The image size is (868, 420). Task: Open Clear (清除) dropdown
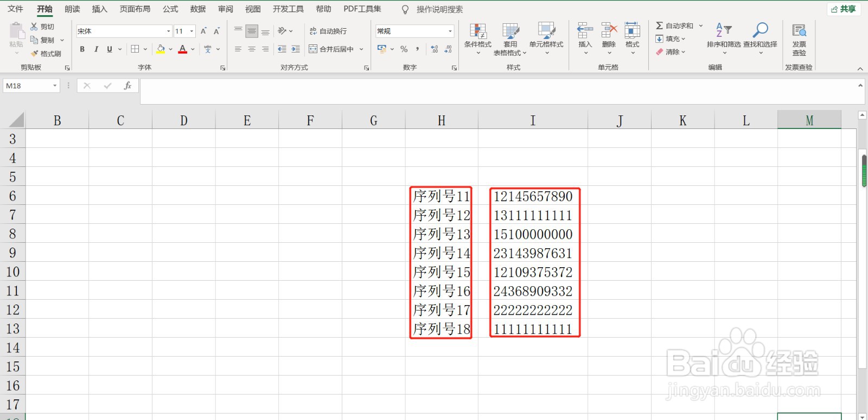(671, 52)
